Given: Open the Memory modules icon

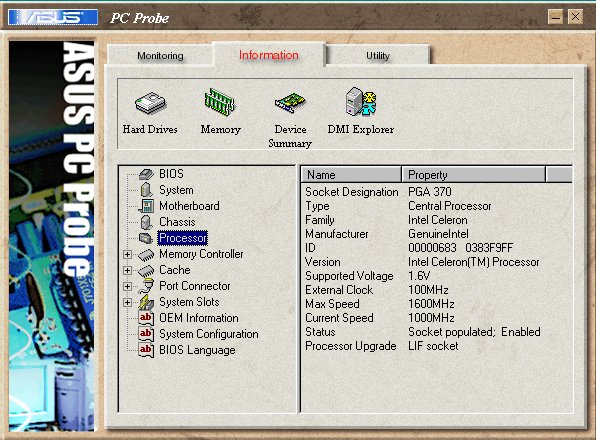Looking at the screenshot, I should [220, 102].
